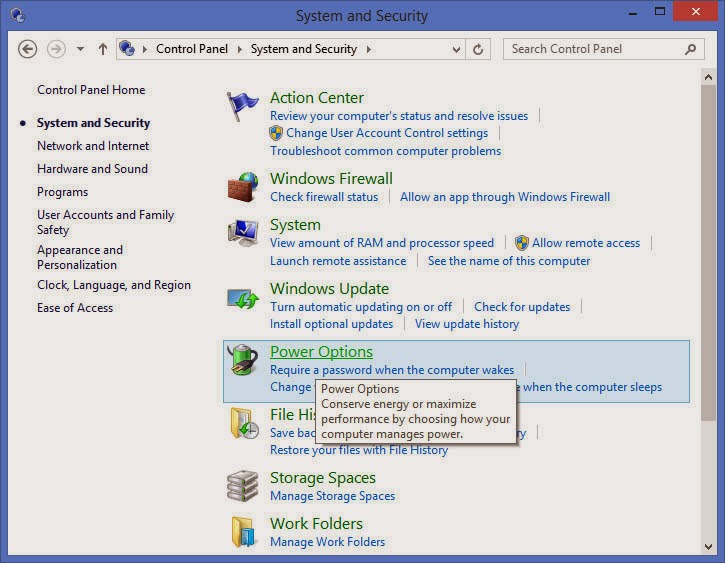Select Control Panel breadcrumb

192,49
